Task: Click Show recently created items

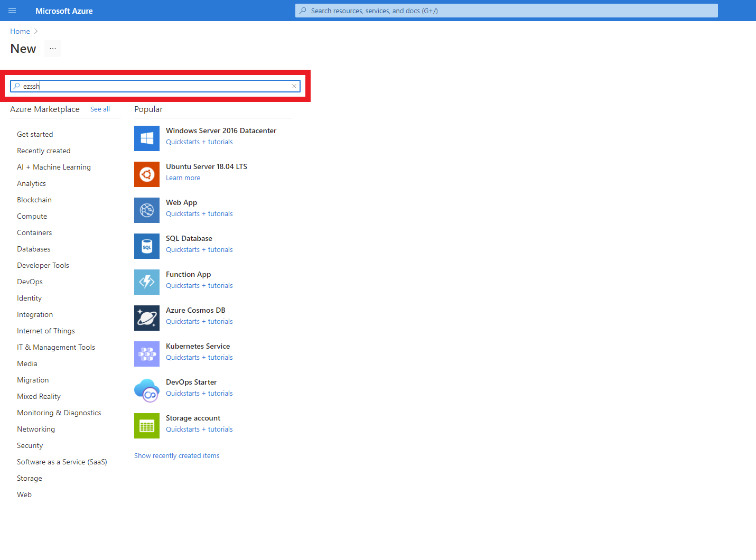Action: (176, 456)
